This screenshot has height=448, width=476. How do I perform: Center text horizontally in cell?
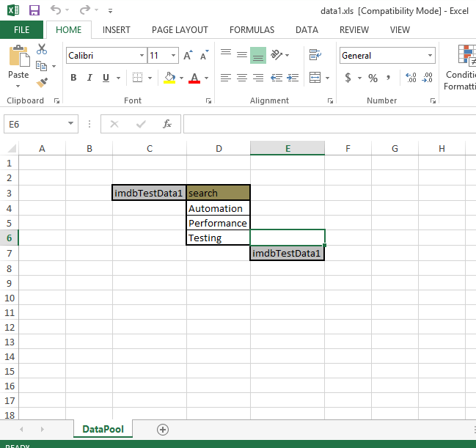pos(242,78)
